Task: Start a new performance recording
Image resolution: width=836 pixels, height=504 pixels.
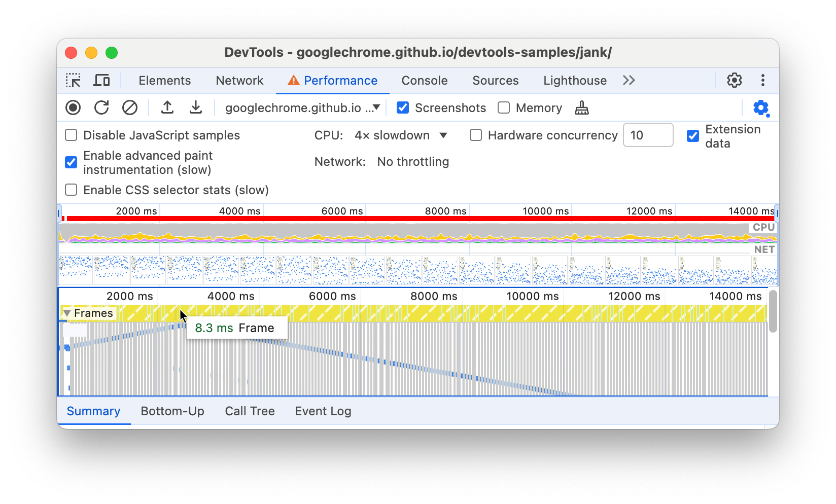Action: click(x=73, y=107)
